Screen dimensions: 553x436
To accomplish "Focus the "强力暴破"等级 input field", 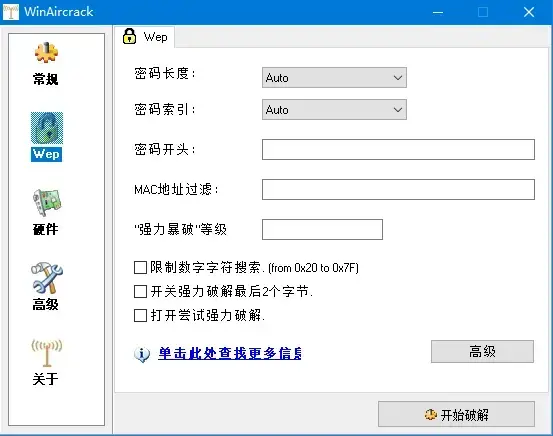I will 322,230.
